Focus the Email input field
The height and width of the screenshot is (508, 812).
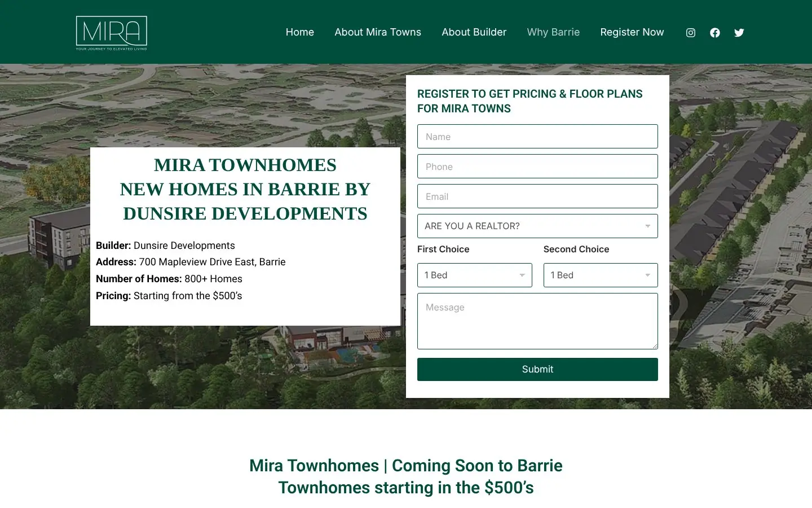(x=537, y=196)
